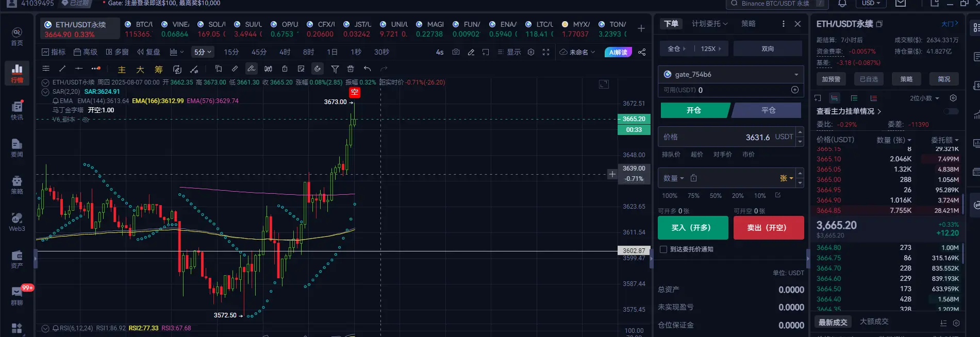The image size is (980, 337).
Task: Select the horizontal line drawing tool
Action: point(79,69)
